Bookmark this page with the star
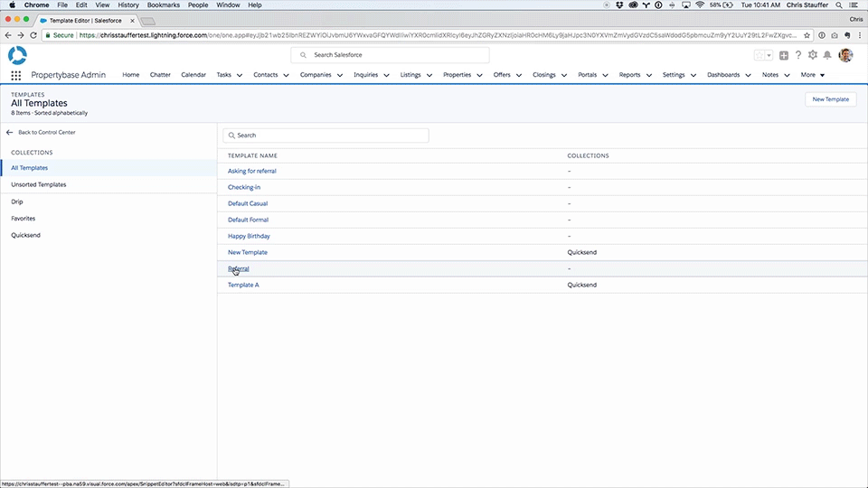868x488 pixels. [x=807, y=35]
